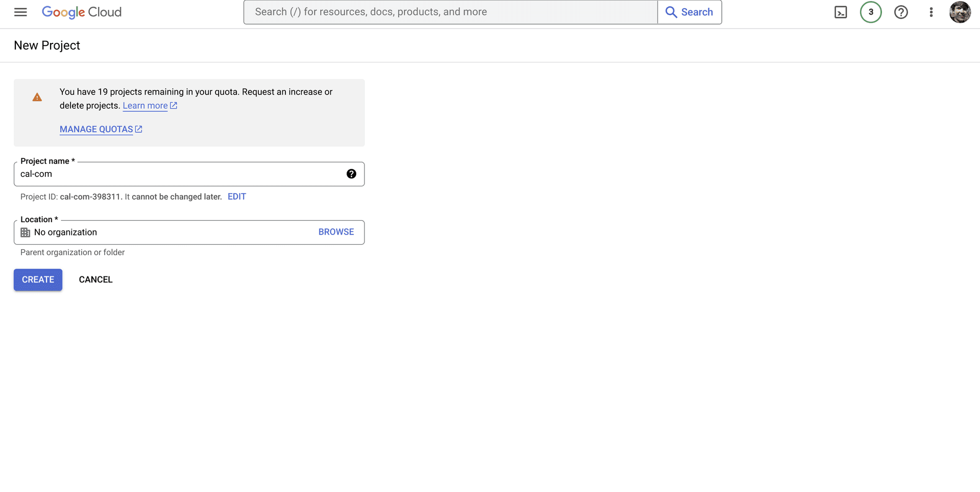This screenshot has width=980, height=492.
Task: Click the orange warning triangle icon
Action: pyautogui.click(x=37, y=97)
